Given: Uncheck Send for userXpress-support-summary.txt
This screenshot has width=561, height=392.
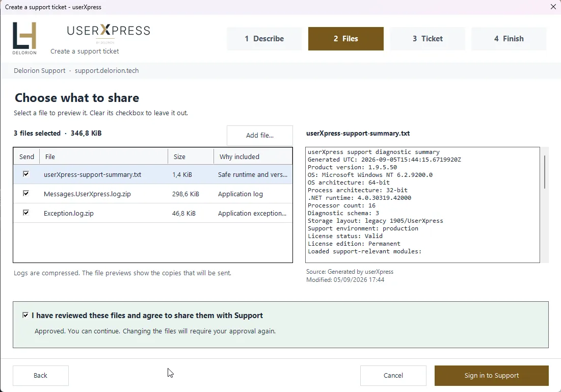Looking at the screenshot, I should [x=26, y=174].
